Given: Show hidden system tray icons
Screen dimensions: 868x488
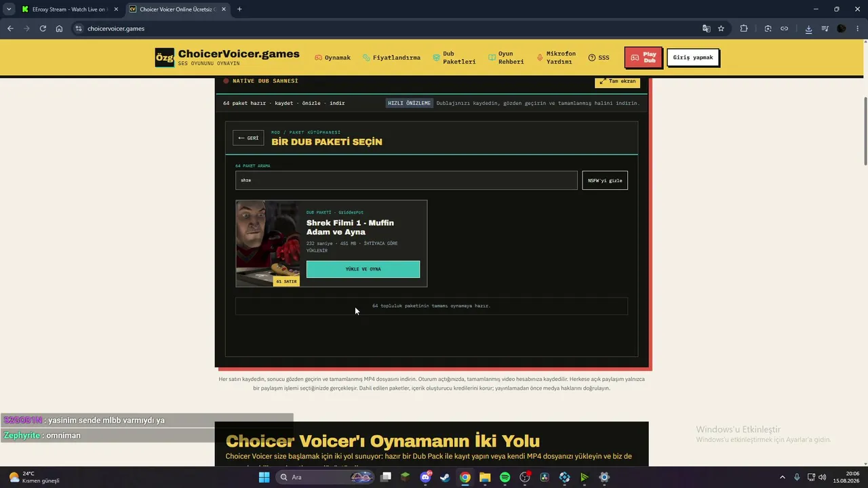Looking at the screenshot, I should (782, 477).
